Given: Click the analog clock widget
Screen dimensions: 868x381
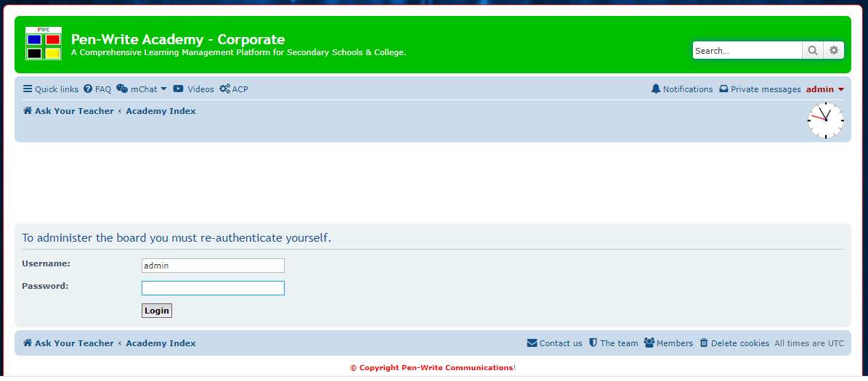Looking at the screenshot, I should pyautogui.click(x=825, y=120).
